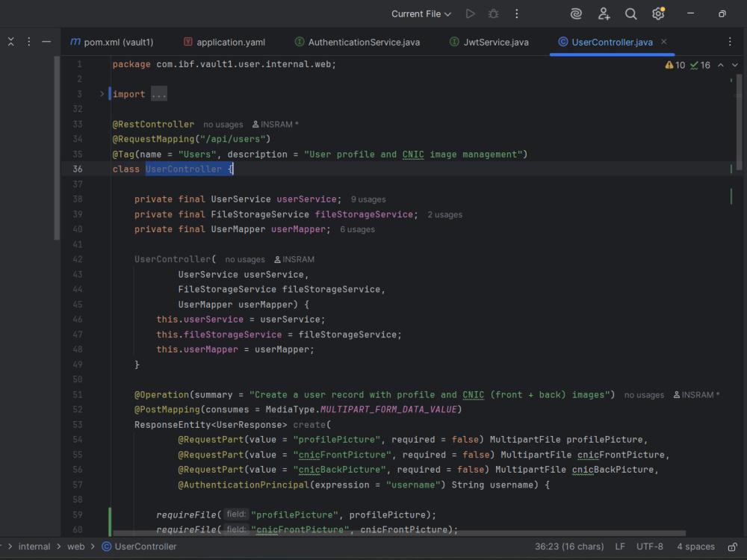Open the More Actions menu next to the debug icon
Screen dimensions: 747x560
[516, 13]
